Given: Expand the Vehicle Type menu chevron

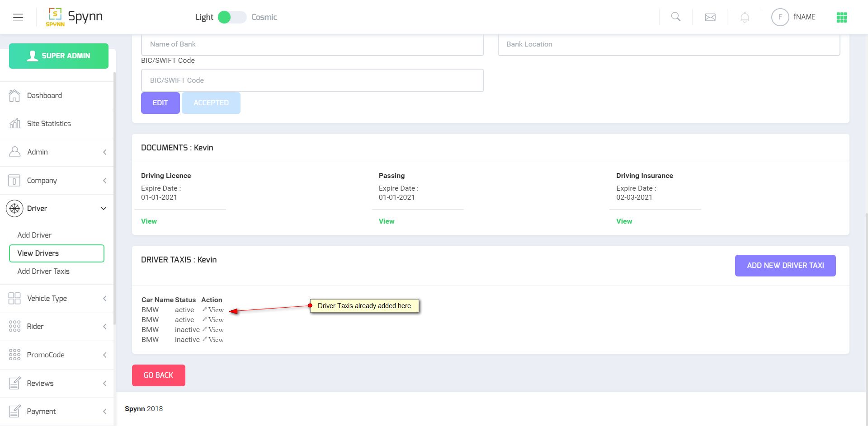Looking at the screenshot, I should tap(104, 299).
